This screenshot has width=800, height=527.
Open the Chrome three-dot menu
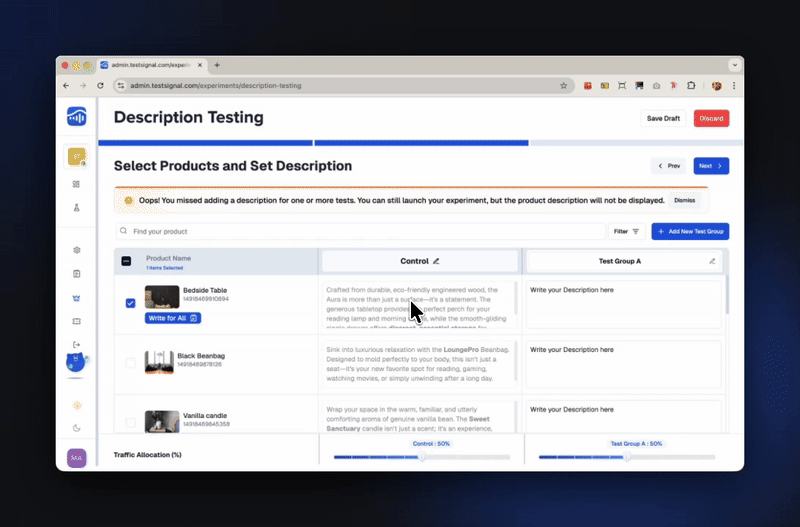(x=734, y=86)
